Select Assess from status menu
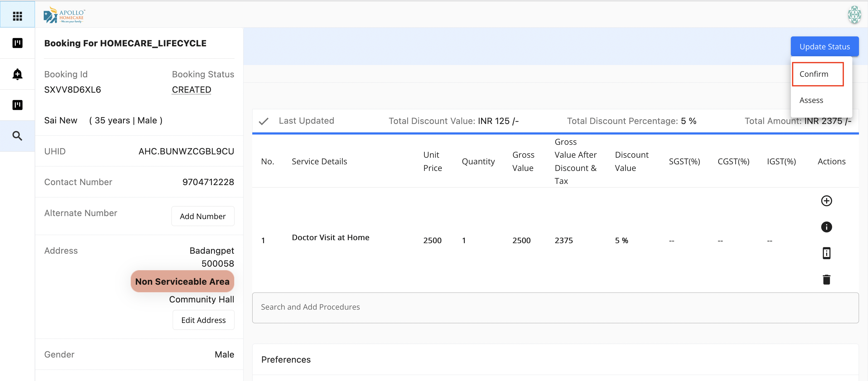The image size is (868, 381). click(x=811, y=100)
